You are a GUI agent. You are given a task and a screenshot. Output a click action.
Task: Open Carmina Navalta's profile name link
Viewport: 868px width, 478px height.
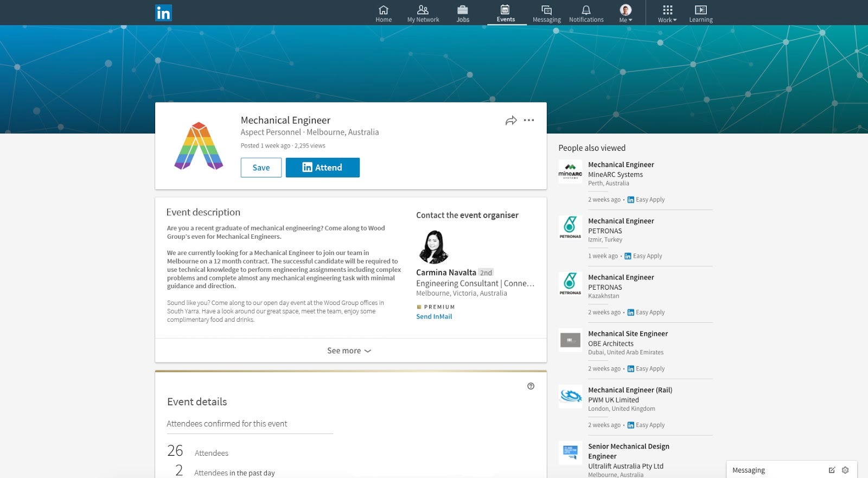click(446, 272)
